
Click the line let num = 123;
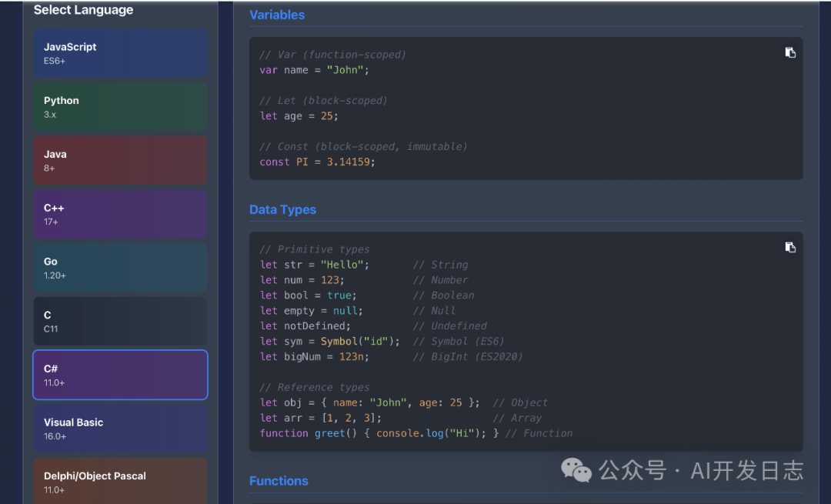coord(302,280)
